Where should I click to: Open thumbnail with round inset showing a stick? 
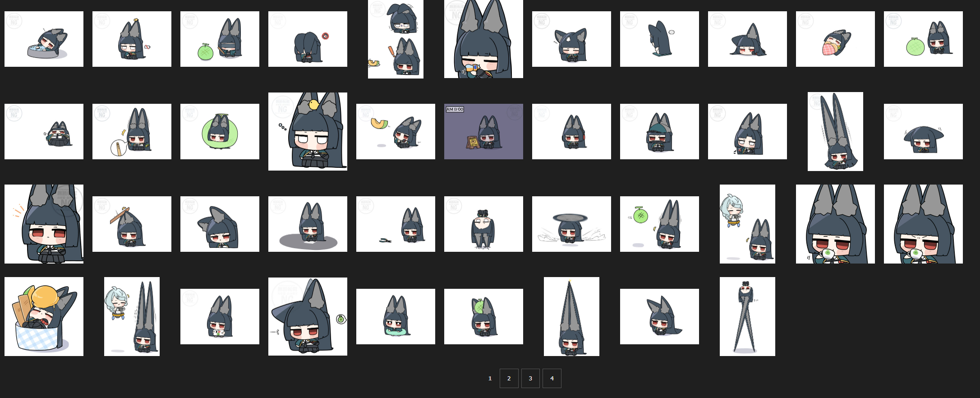coord(132,131)
